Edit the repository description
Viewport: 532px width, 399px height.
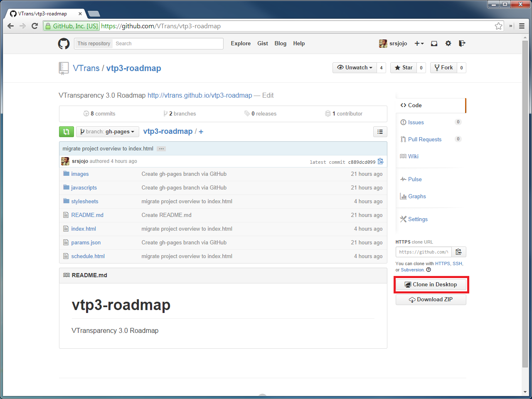click(x=268, y=95)
